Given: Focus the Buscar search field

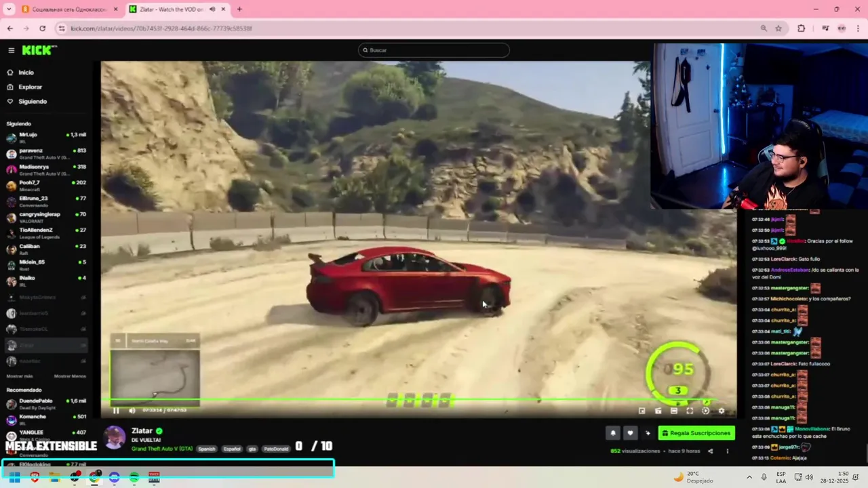Looking at the screenshot, I should [x=434, y=50].
